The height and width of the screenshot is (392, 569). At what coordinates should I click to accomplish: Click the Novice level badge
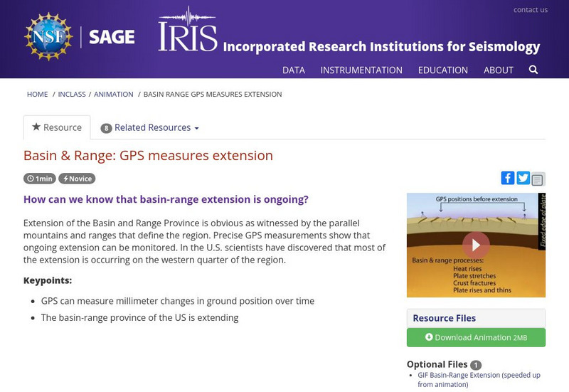(x=77, y=179)
